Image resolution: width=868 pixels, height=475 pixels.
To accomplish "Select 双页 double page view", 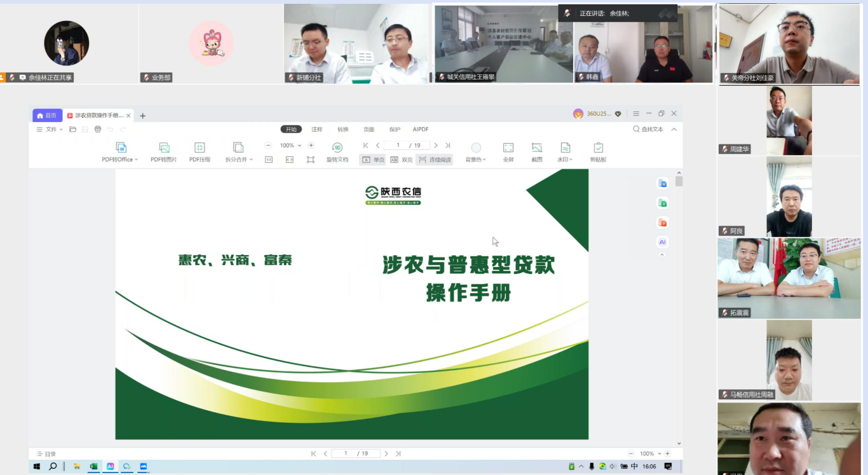I will (402, 160).
